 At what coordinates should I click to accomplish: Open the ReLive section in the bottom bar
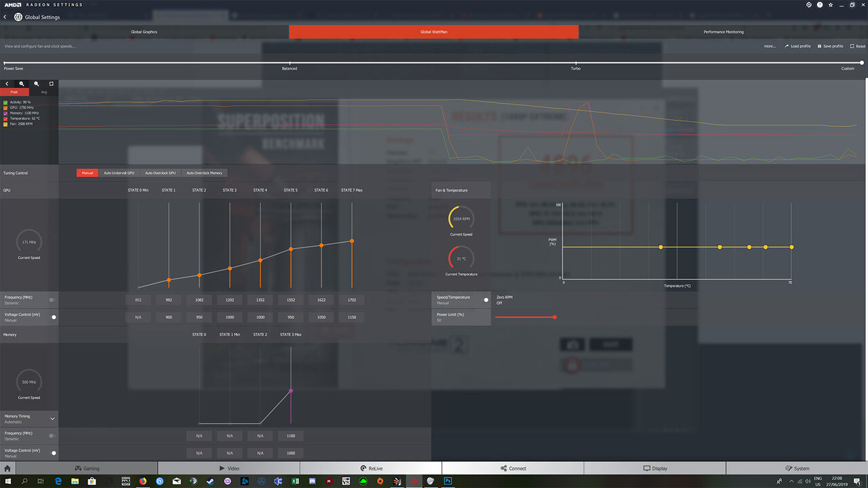click(371, 468)
